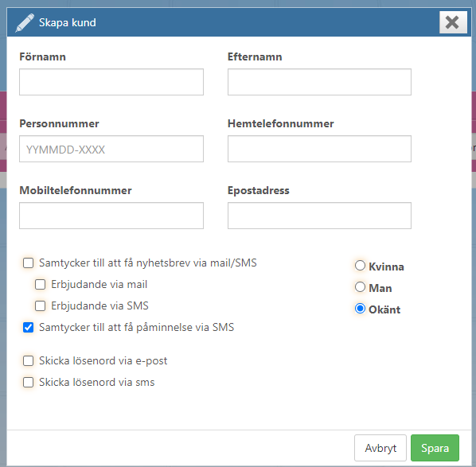Enable Skicka lösenord via e-post

pyautogui.click(x=28, y=361)
